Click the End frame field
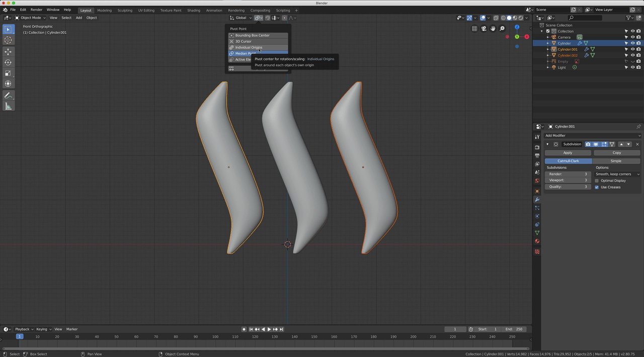 pos(514,329)
